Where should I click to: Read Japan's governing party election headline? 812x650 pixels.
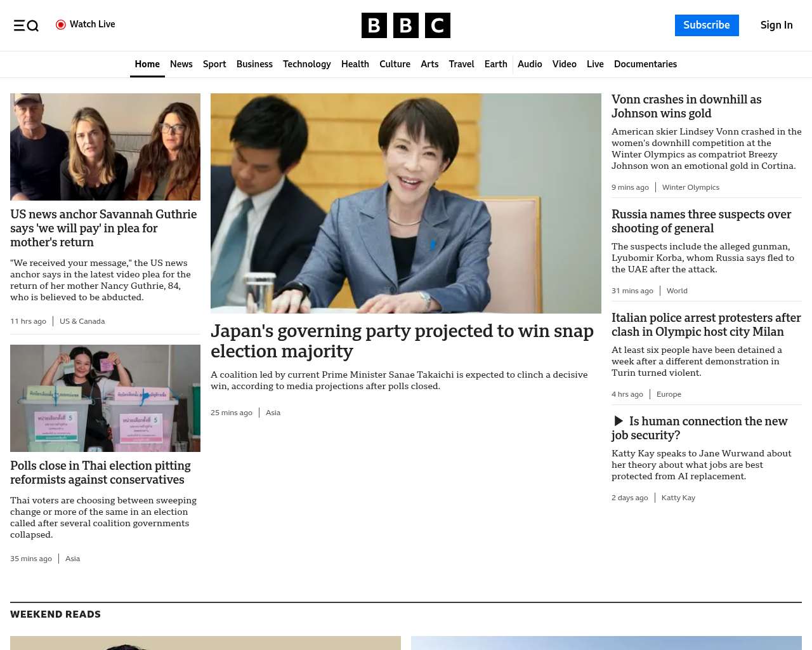tap(402, 341)
